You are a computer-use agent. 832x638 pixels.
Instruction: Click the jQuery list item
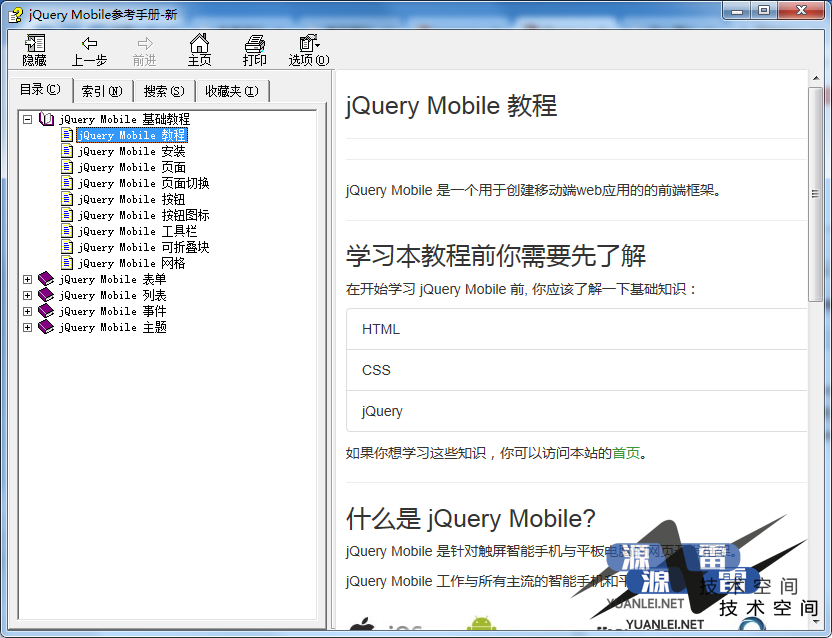click(577, 411)
